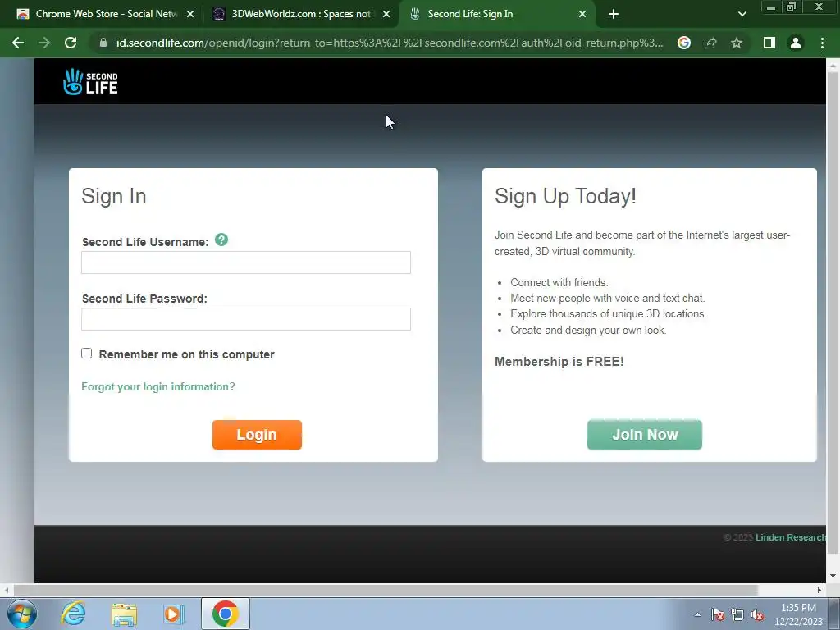Click the 'Membership is FREE!' text
The height and width of the screenshot is (630, 840).
(x=559, y=362)
